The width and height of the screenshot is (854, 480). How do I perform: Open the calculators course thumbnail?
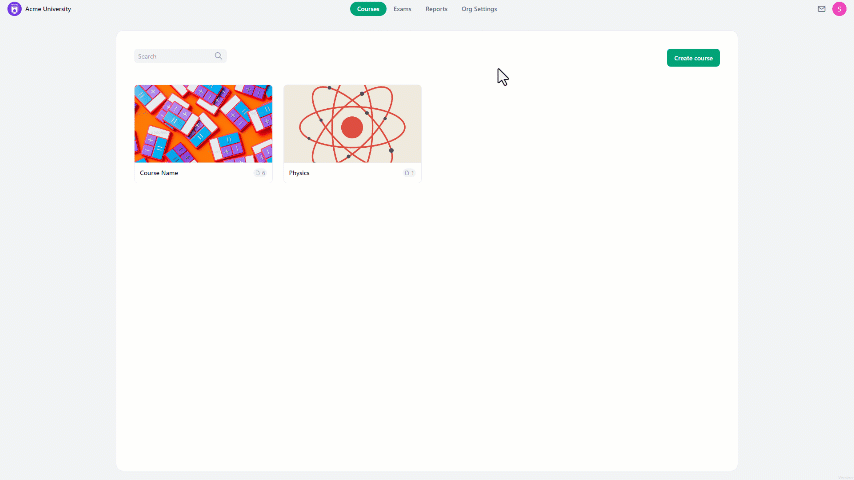203,124
